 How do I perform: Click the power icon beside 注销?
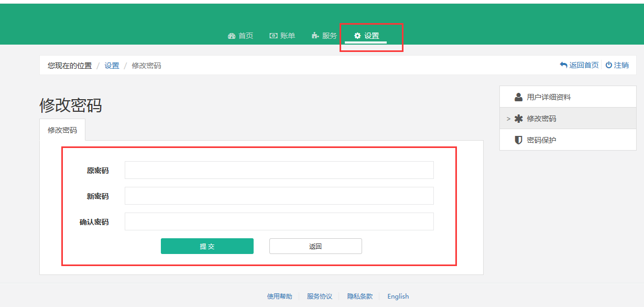(609, 65)
